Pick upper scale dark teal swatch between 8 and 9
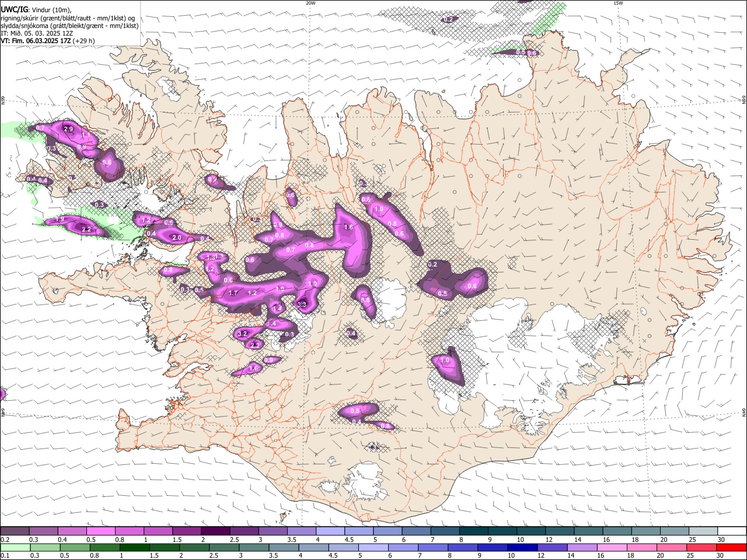747x560 pixels. [x=473, y=531]
